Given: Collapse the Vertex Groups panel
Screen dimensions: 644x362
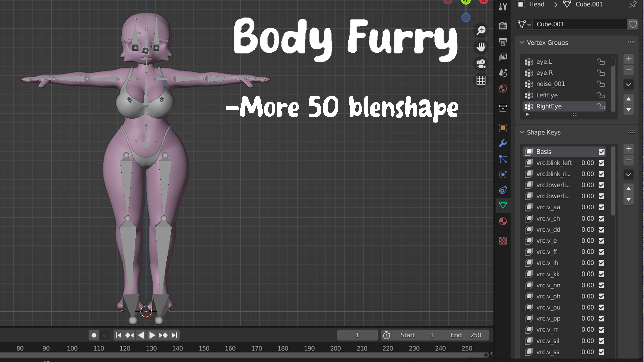Looking at the screenshot, I should [522, 42].
